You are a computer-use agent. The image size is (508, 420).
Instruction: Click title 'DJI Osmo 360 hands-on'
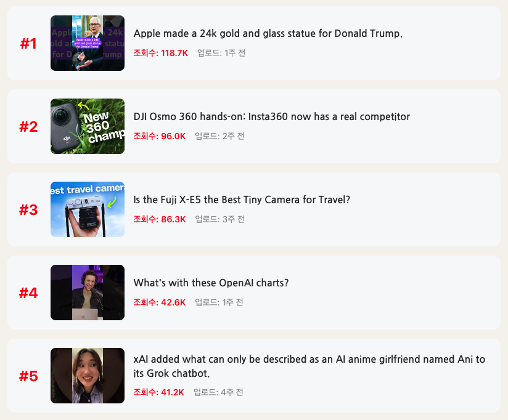click(x=271, y=116)
